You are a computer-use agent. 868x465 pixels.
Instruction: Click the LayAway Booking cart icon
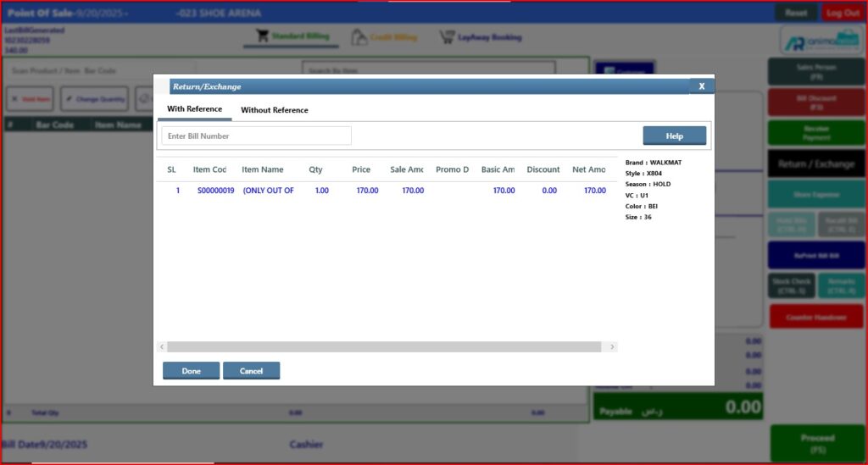447,37
